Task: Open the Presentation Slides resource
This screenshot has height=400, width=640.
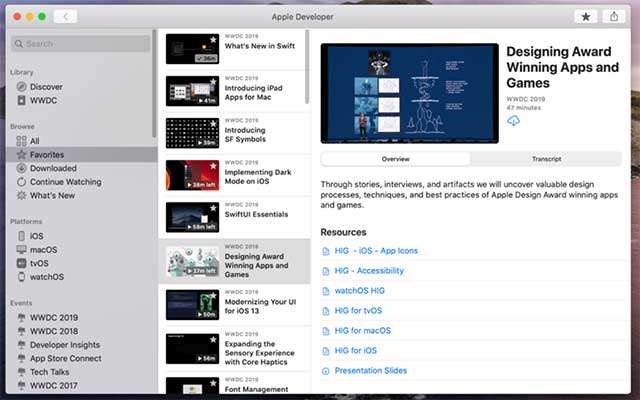Action: [x=371, y=370]
